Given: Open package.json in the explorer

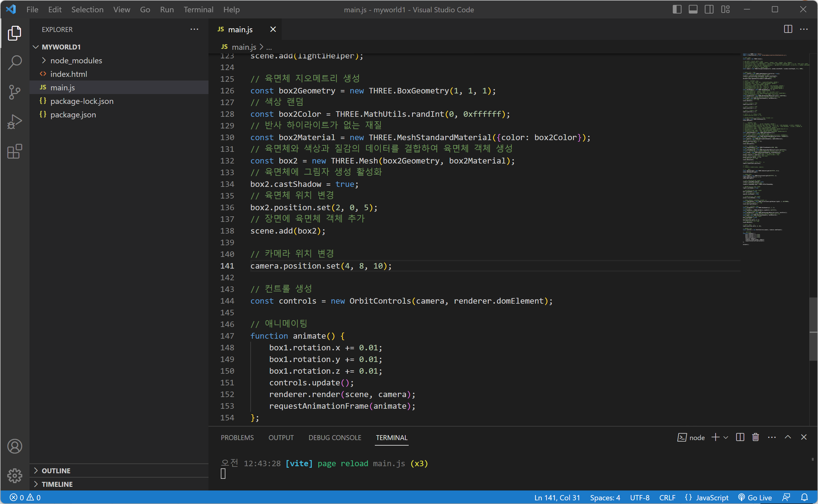Looking at the screenshot, I should pos(73,114).
